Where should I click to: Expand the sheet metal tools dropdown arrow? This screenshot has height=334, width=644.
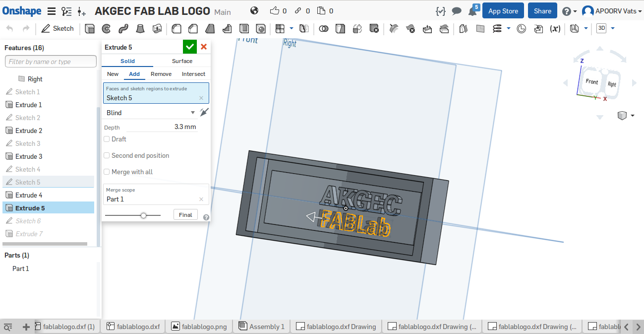point(586,28)
